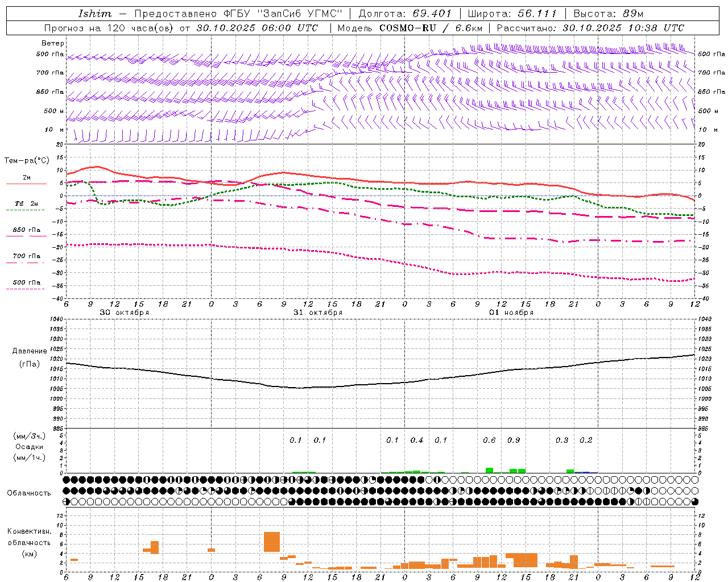Screen dimensions: 728x582
Task: Click the Долгота: 69.401 value
Action: 405,14
